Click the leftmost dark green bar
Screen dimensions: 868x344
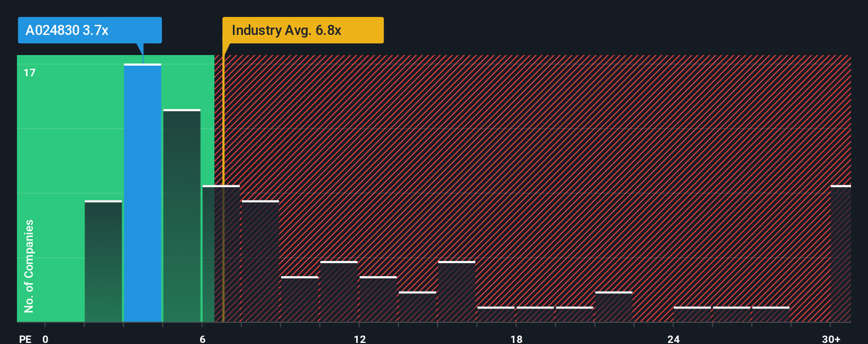point(103,261)
